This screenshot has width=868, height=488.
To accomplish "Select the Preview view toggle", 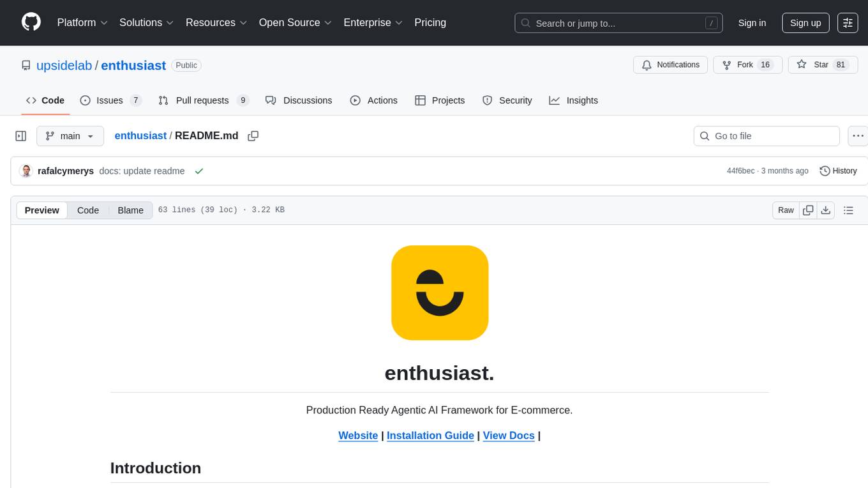I will [x=42, y=210].
